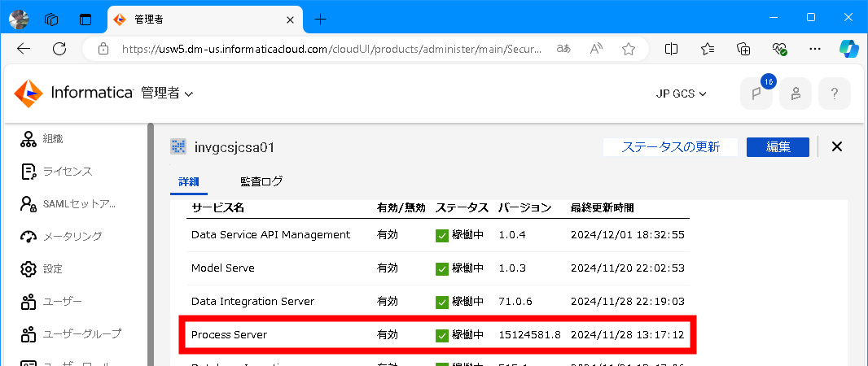Click the 編集 button
Image resolution: width=868 pixels, height=366 pixels.
(778, 147)
